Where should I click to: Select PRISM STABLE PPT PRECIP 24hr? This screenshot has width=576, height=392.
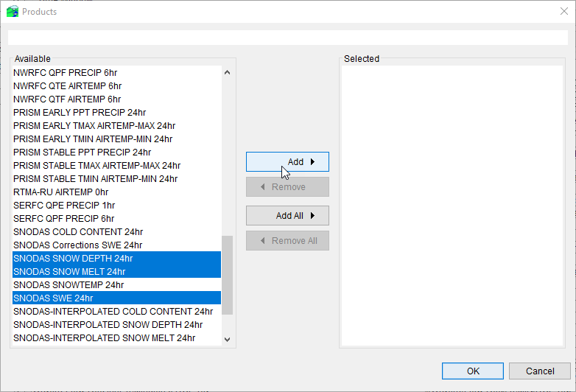(x=117, y=152)
